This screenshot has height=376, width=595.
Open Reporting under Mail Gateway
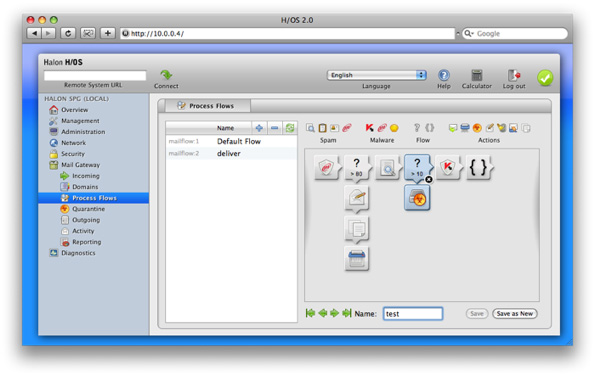[x=87, y=242]
